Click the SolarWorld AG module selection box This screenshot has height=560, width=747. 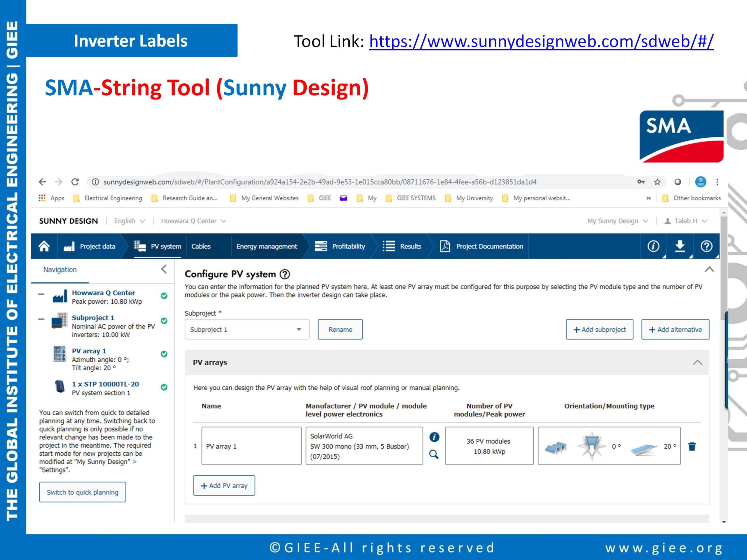point(364,446)
